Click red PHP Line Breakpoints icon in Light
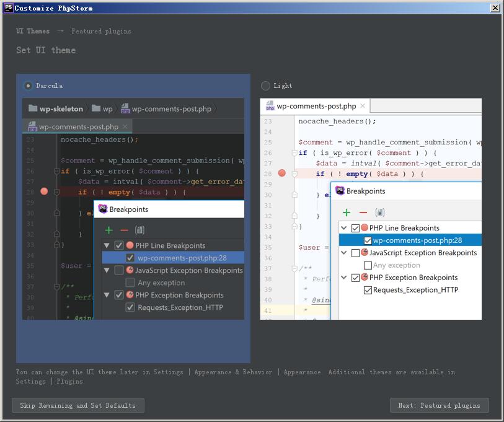 coord(365,227)
